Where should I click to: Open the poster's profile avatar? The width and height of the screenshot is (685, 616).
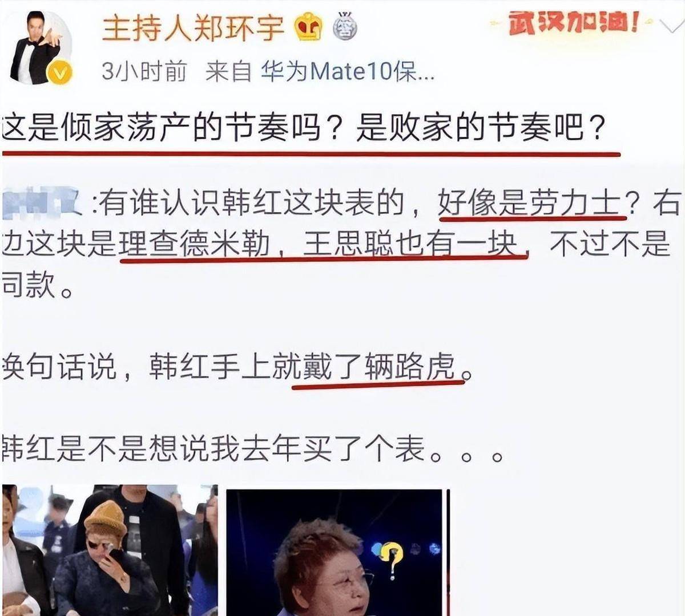pyautogui.click(x=40, y=47)
